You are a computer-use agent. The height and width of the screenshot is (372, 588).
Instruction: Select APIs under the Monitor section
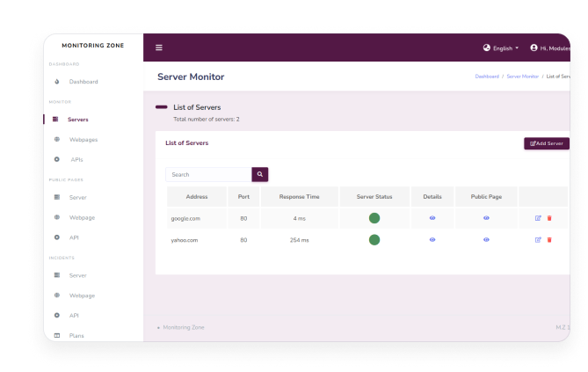[76, 159]
